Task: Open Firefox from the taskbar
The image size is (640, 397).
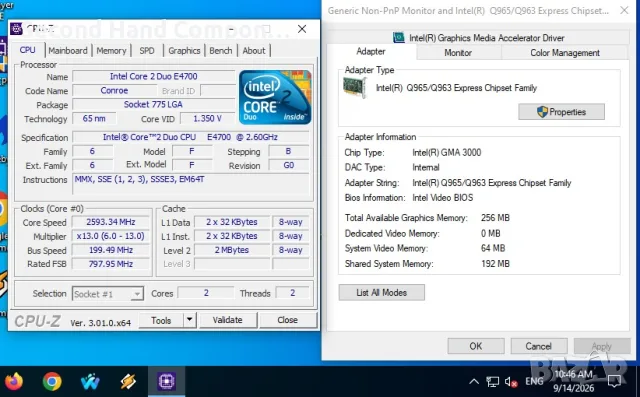Action: (13, 382)
